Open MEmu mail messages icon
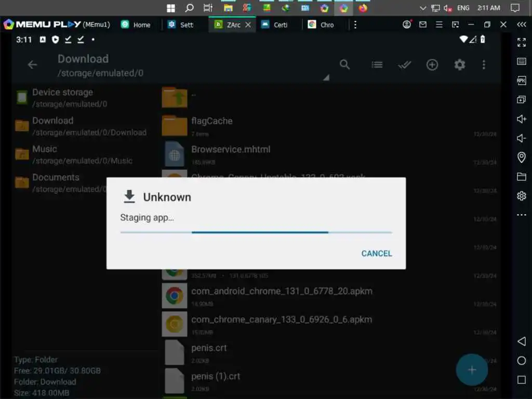The height and width of the screenshot is (399, 532). point(423,24)
